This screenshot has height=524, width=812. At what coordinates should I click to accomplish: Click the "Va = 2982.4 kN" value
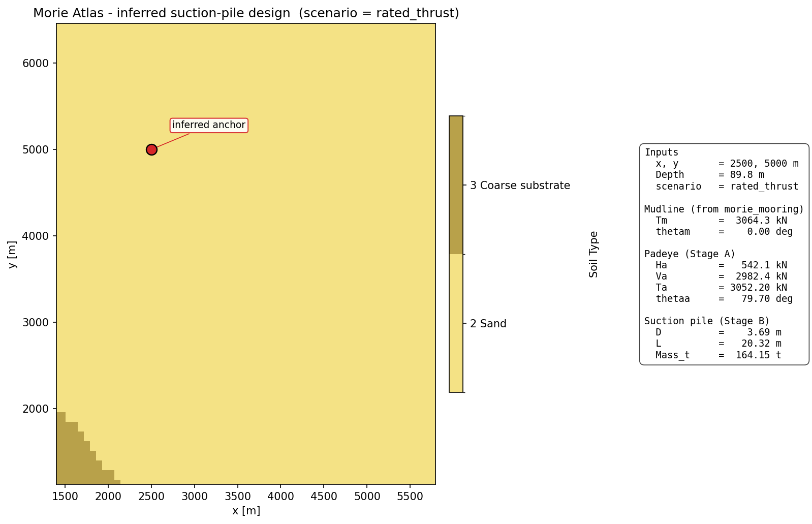coord(721,276)
